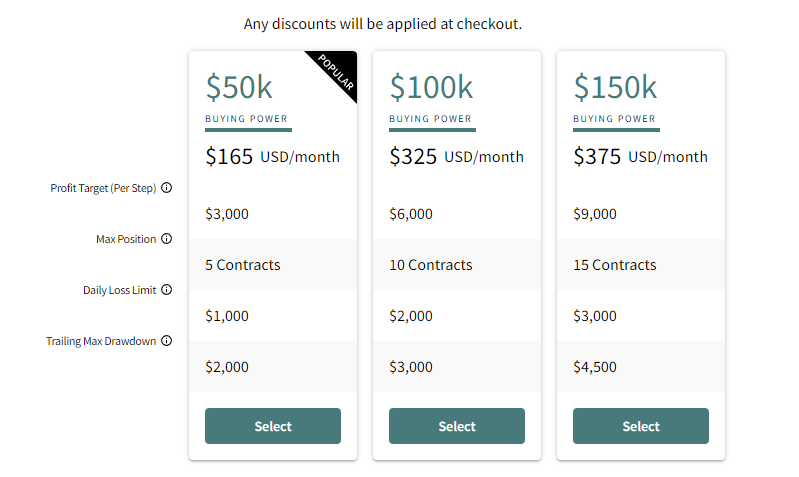Click the 15 Contracts cell
799x477 pixels.
point(614,265)
